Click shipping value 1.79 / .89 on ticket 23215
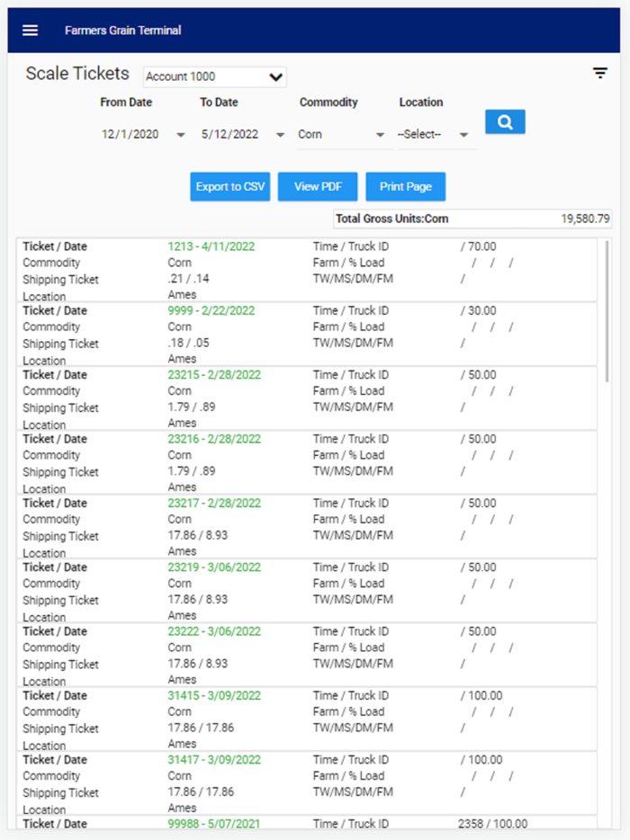 coord(192,407)
